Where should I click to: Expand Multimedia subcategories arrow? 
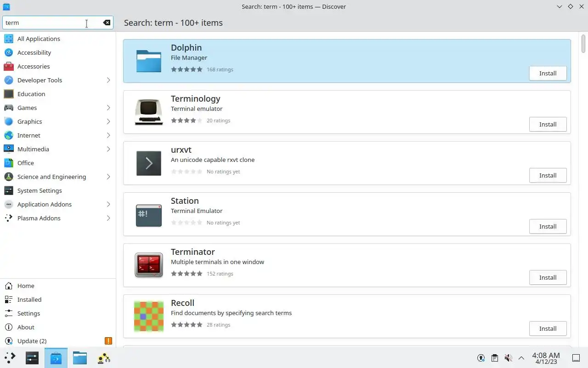pos(108,149)
